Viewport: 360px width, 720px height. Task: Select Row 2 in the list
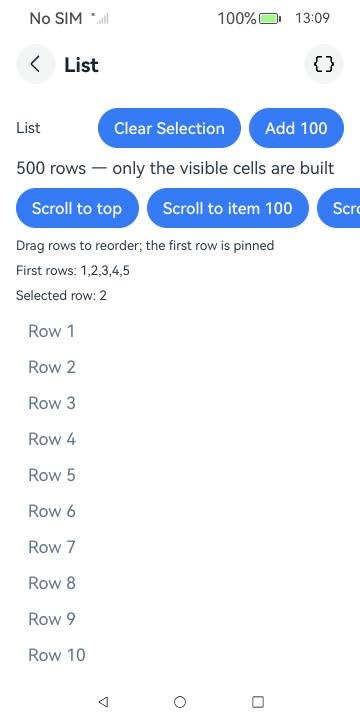click(x=180, y=367)
